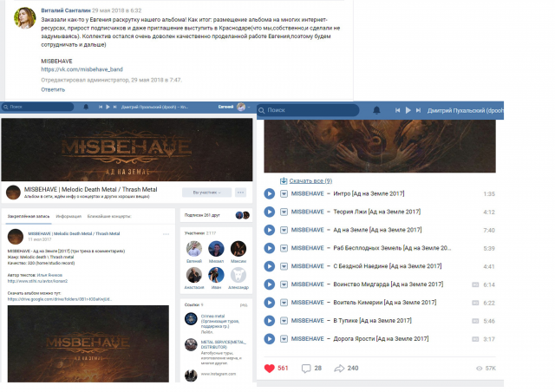Focus the right window Поиск field
This screenshot has height=392, width=555.
pyautogui.click(x=308, y=110)
